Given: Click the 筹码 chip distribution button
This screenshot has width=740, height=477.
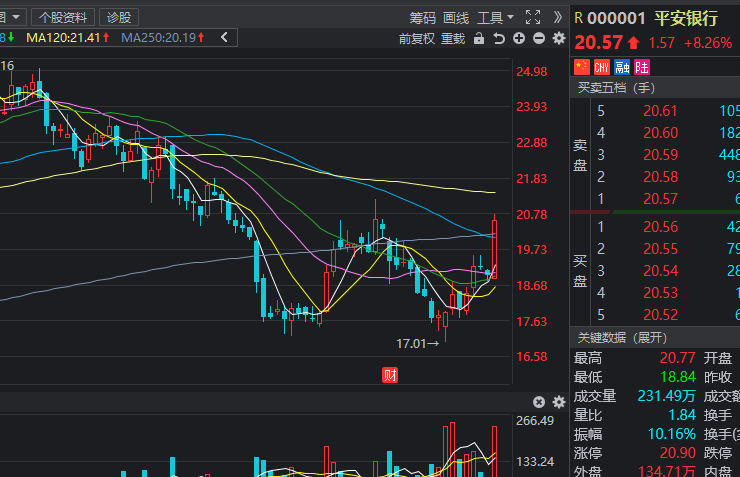Looking at the screenshot, I should point(422,17).
